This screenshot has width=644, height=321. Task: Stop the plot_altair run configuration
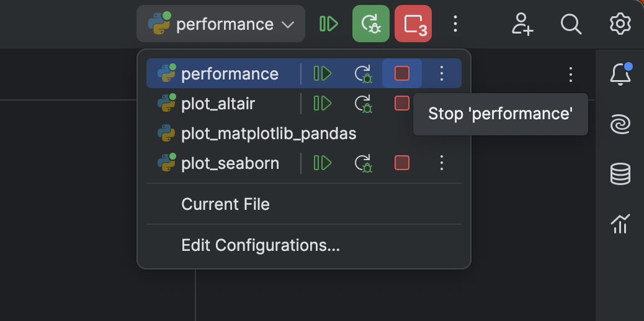click(402, 103)
